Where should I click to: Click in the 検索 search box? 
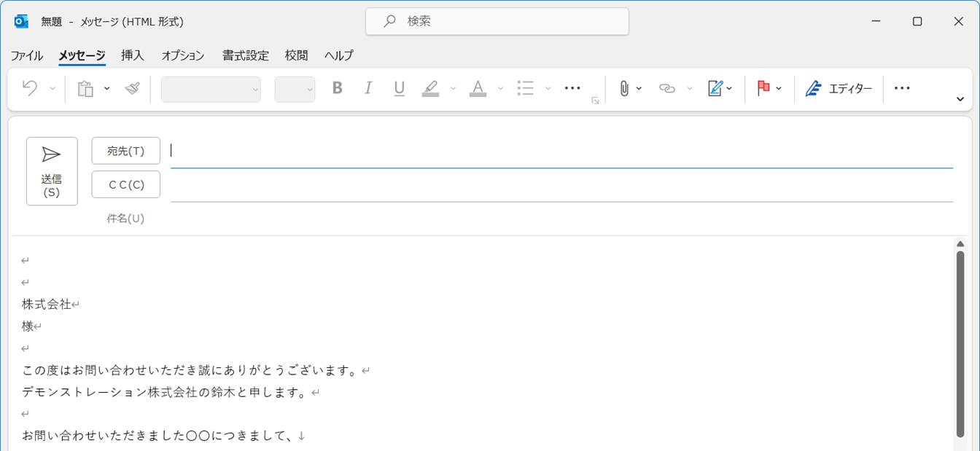(497, 22)
